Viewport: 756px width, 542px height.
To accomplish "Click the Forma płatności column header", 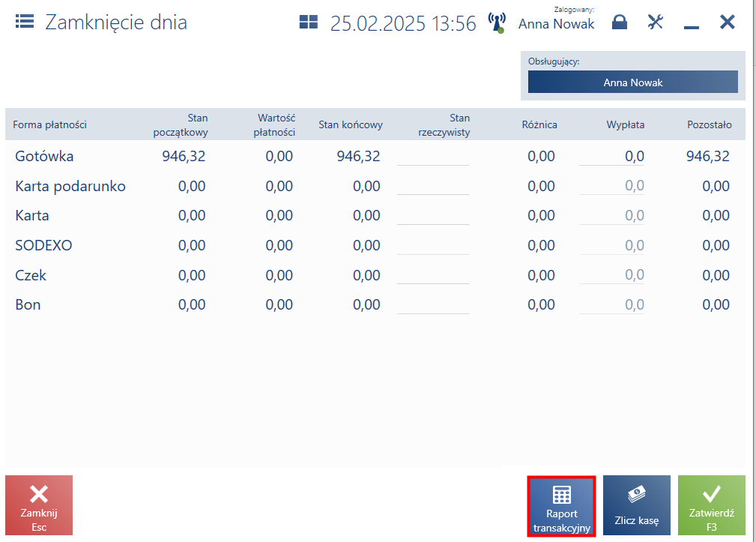I will 49,125.
